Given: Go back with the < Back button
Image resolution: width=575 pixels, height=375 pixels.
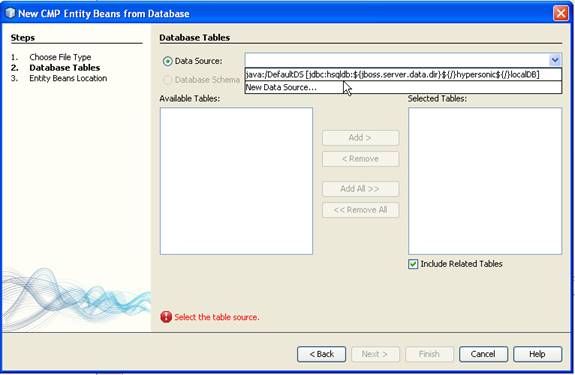Looking at the screenshot, I should point(322,354).
